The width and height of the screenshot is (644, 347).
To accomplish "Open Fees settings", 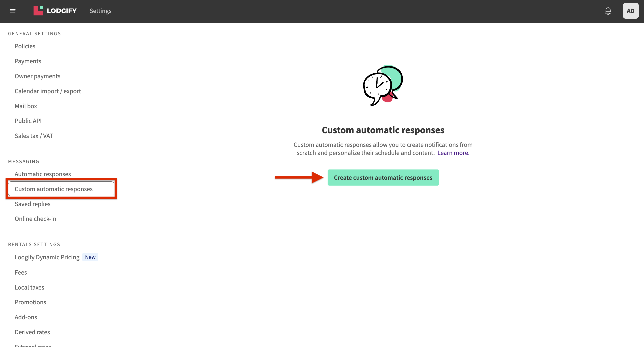I will point(21,272).
